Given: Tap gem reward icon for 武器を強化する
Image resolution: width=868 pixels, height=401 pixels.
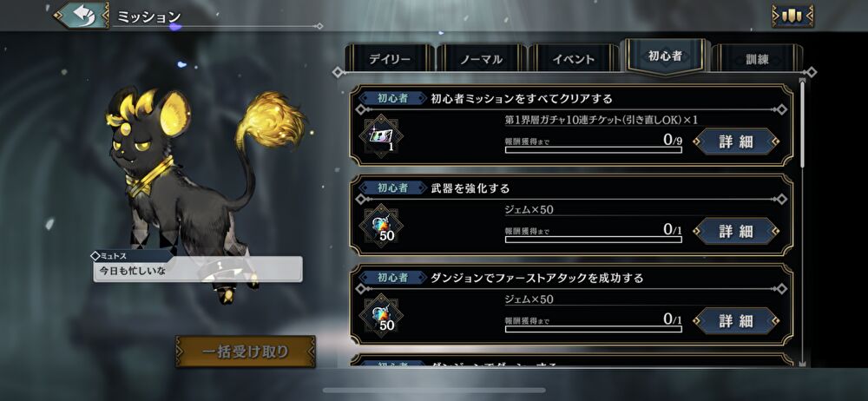Looking at the screenshot, I should [x=381, y=226].
